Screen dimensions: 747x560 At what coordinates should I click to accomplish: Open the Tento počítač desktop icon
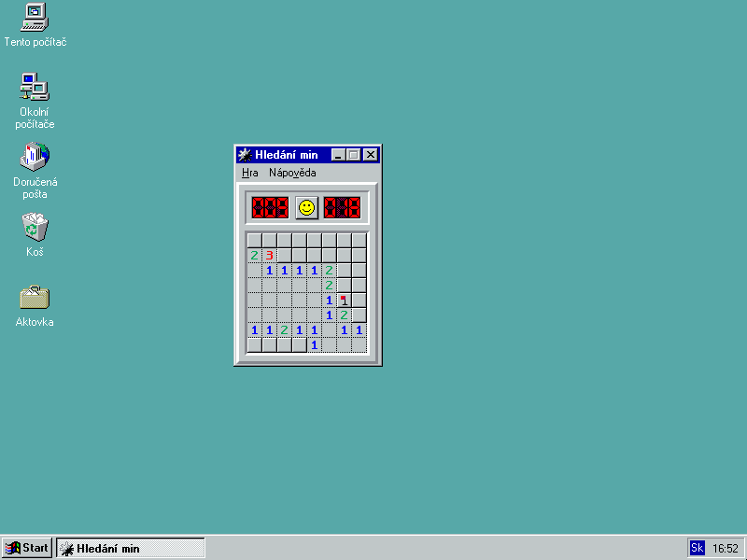[35, 17]
